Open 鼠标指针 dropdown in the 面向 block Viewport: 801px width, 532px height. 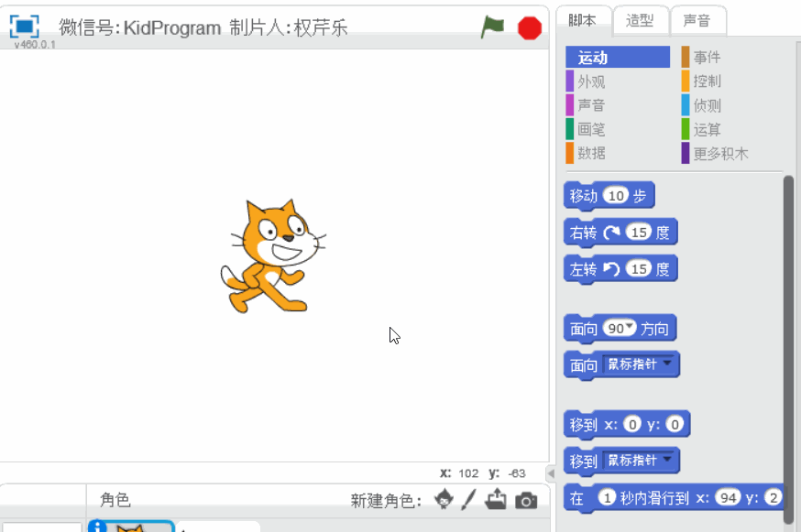639,364
